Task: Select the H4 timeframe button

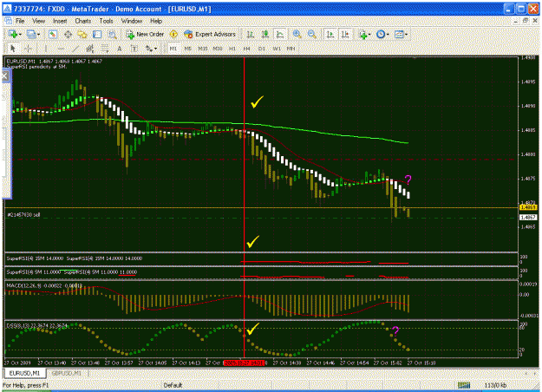Action: pos(246,49)
